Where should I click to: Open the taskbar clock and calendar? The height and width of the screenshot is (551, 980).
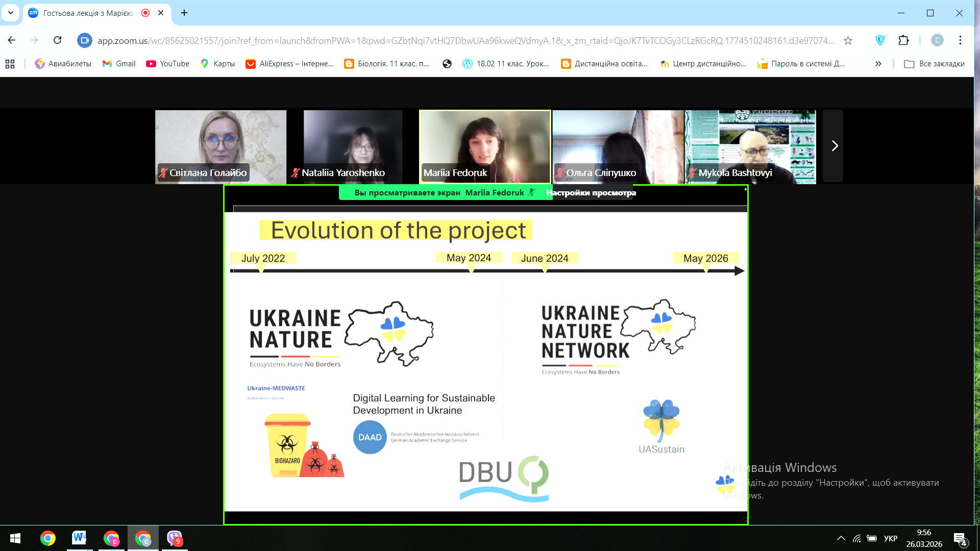coord(924,538)
